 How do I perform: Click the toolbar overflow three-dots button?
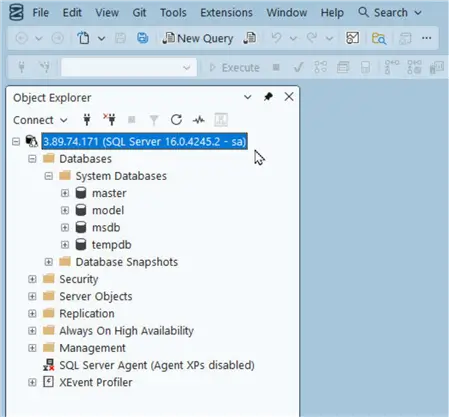[427, 38]
